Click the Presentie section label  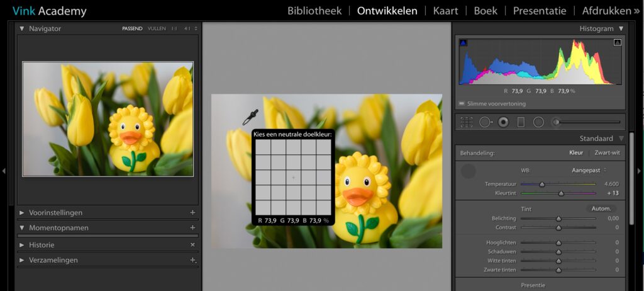click(533, 285)
